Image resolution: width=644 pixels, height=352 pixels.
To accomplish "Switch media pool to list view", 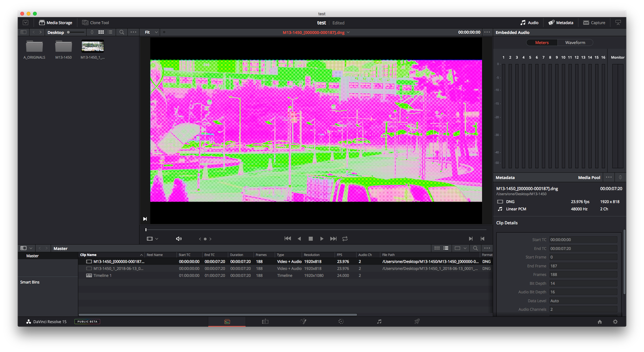I will click(x=446, y=248).
